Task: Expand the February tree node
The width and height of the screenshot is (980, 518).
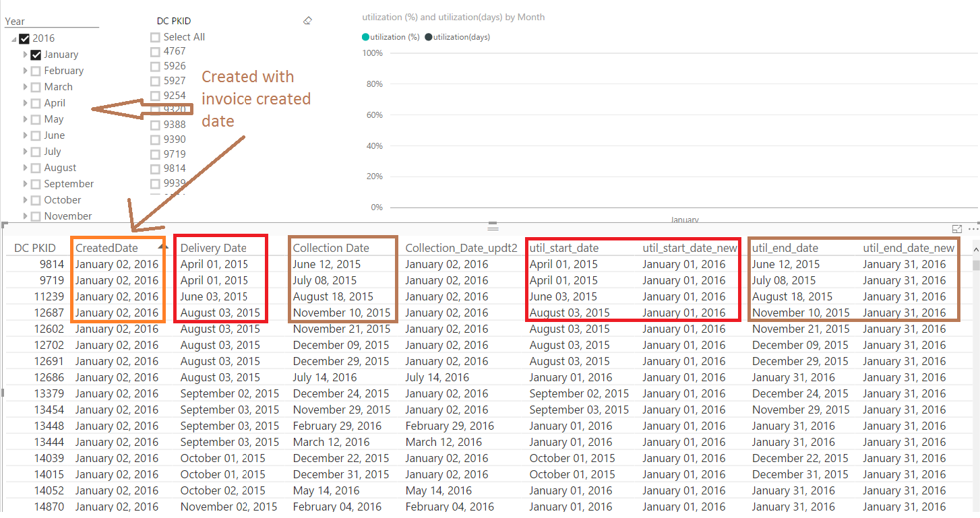Action: [x=26, y=71]
